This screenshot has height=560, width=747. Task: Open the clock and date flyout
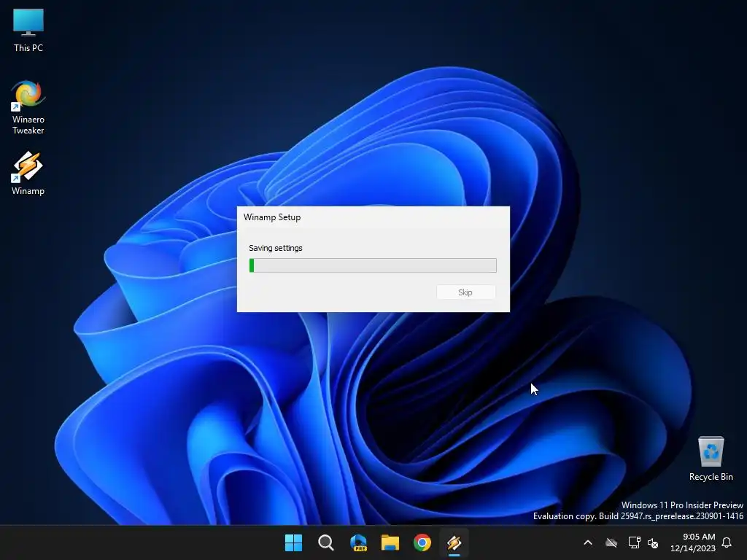693,542
